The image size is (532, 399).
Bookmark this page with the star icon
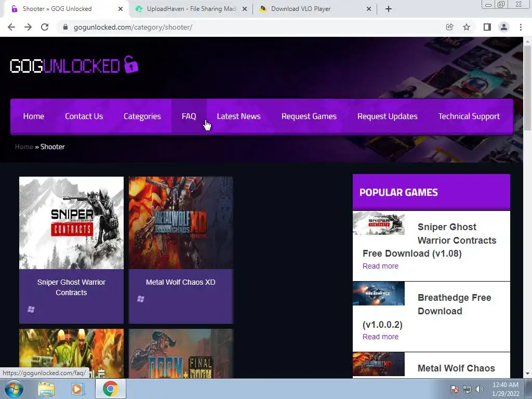(467, 27)
